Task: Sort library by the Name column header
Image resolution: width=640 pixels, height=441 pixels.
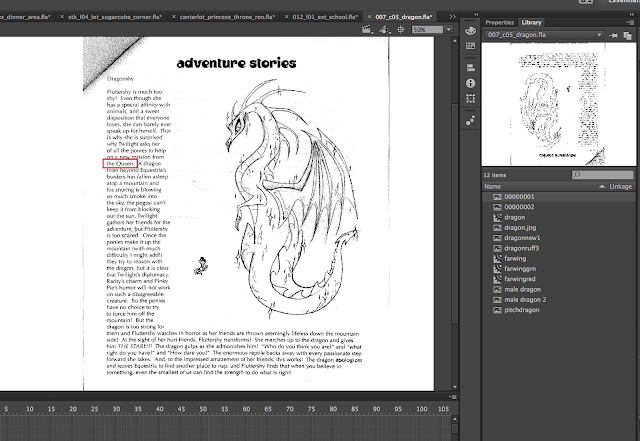Action: [x=492, y=187]
